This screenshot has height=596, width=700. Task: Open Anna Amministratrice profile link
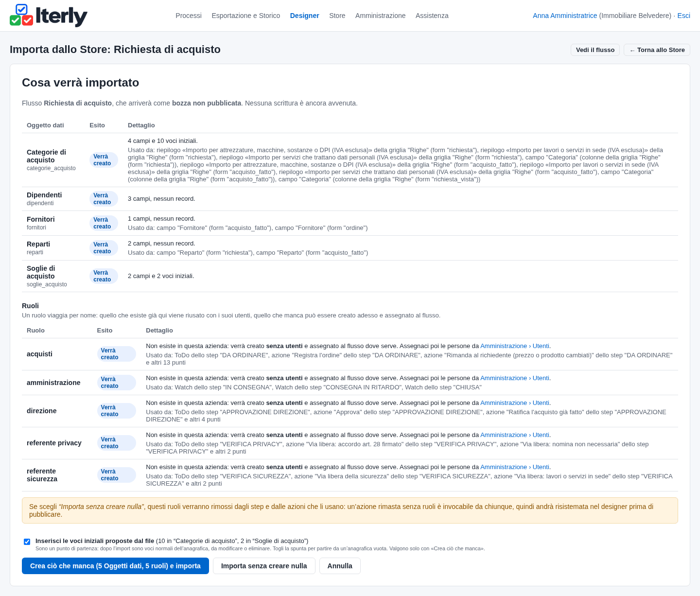pos(565,16)
